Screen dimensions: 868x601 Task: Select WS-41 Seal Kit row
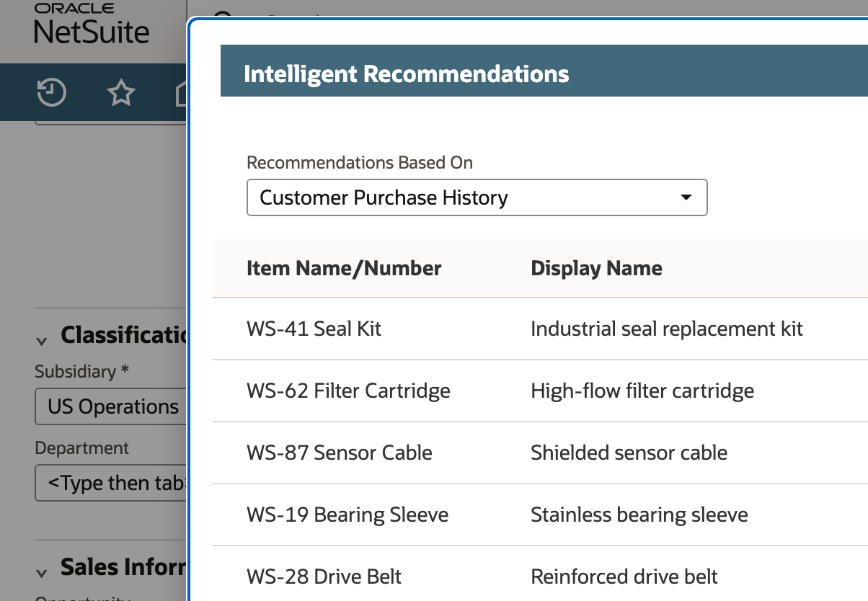(540, 329)
